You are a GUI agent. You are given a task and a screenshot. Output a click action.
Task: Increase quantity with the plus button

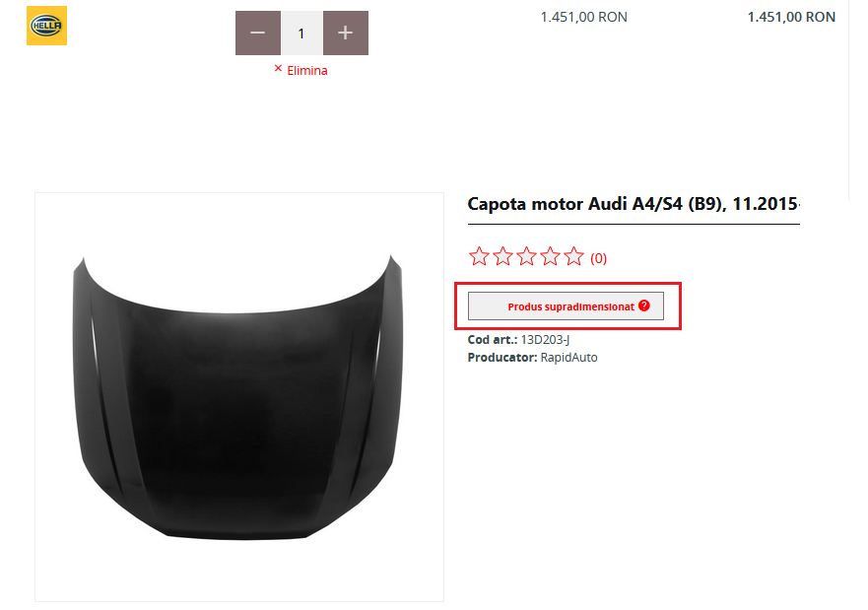click(345, 34)
